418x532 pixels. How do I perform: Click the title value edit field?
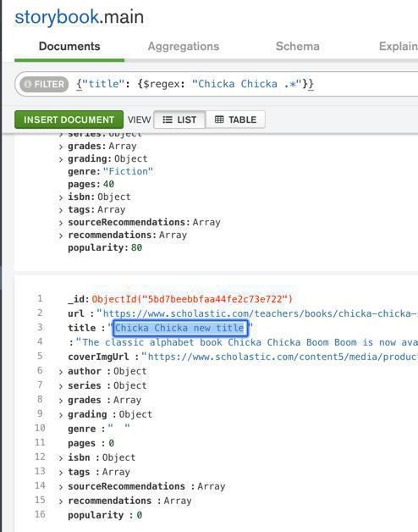click(x=180, y=328)
